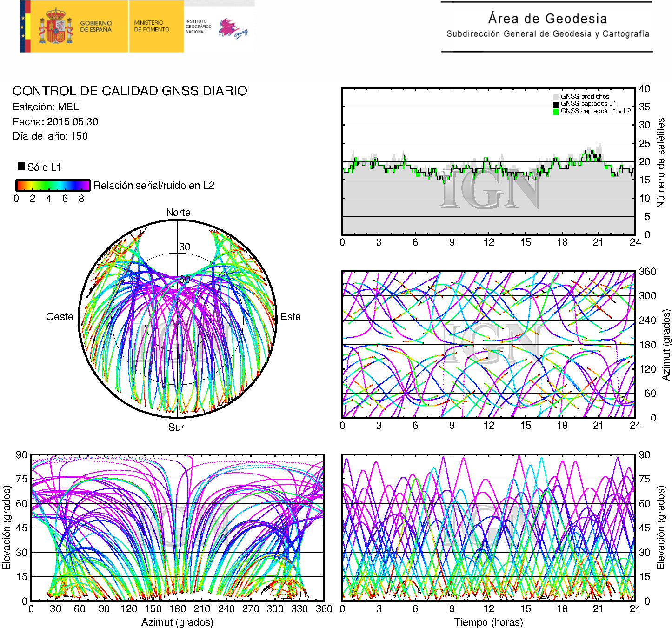Click the L2 signal-to-noise rainbow color bar
The image size is (672, 628).
tap(53, 185)
